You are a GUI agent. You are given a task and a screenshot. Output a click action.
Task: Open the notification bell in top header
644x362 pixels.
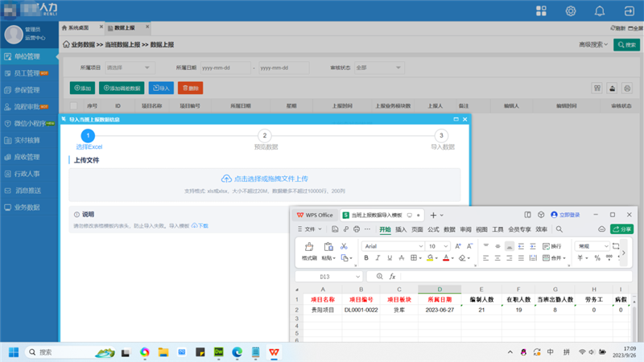click(599, 11)
